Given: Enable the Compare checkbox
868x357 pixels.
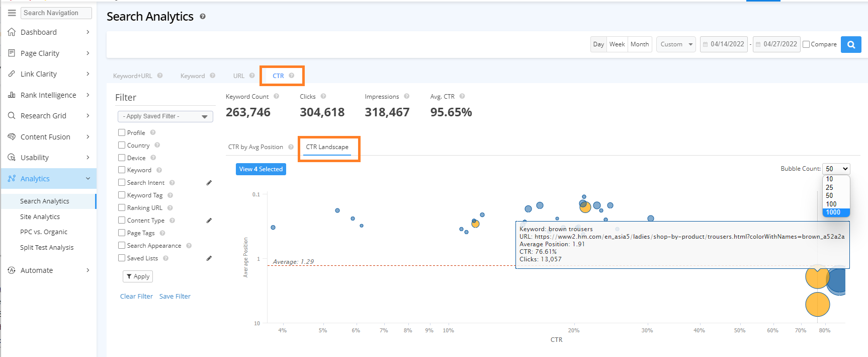Looking at the screenshot, I should (x=806, y=44).
